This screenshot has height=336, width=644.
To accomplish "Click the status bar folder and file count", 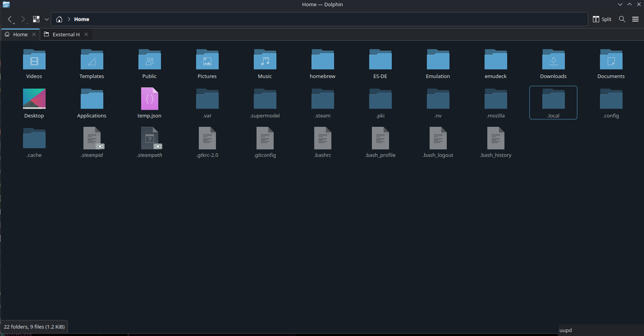I will coord(34,327).
